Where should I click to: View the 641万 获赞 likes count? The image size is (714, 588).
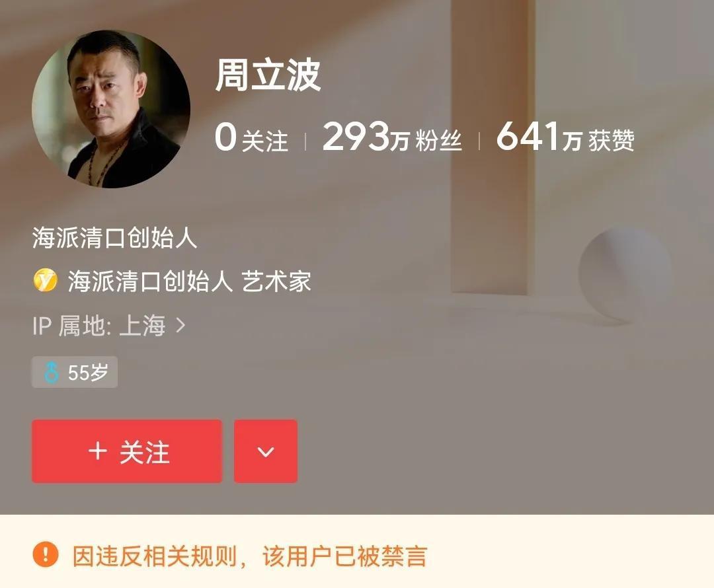[565, 137]
